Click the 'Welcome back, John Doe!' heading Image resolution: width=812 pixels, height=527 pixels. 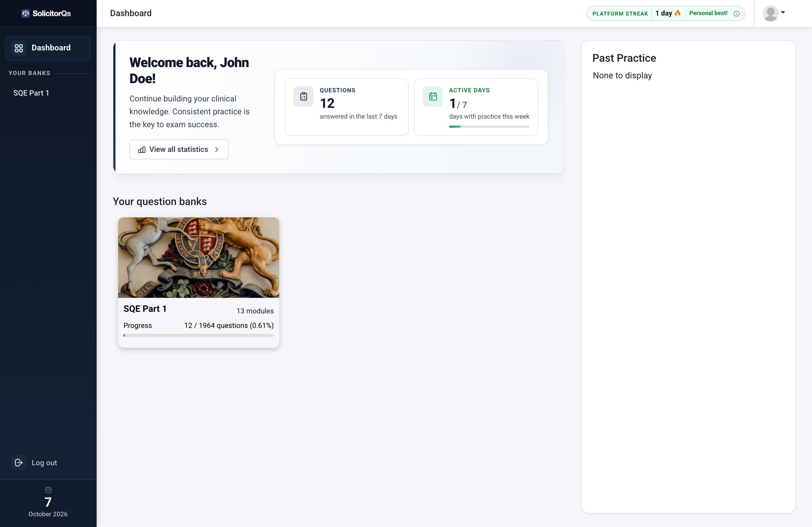[x=189, y=71]
